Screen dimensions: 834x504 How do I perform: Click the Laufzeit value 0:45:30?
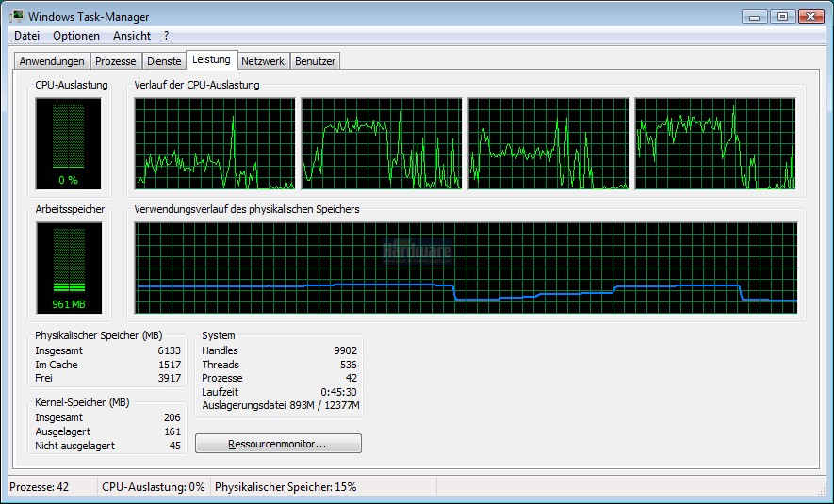[339, 392]
